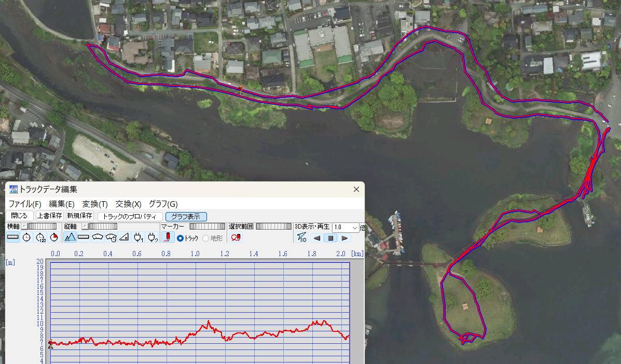
Task: Toggle the 横軸 small checkbox
Action: (x=24, y=227)
